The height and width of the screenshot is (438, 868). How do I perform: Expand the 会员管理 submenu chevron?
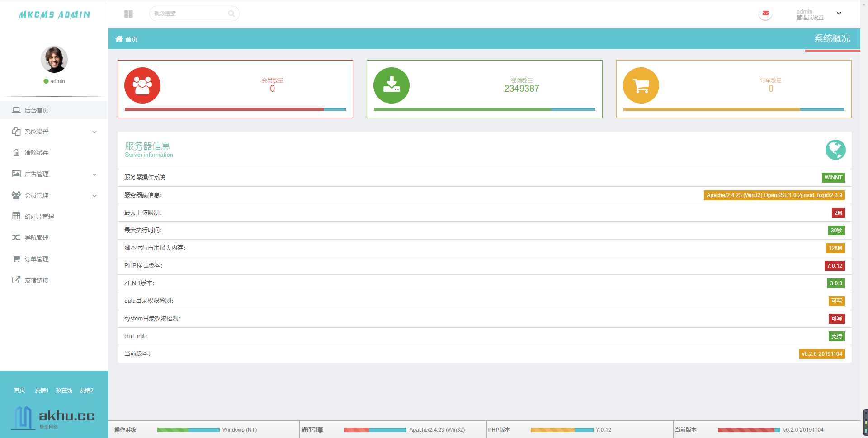(94, 196)
